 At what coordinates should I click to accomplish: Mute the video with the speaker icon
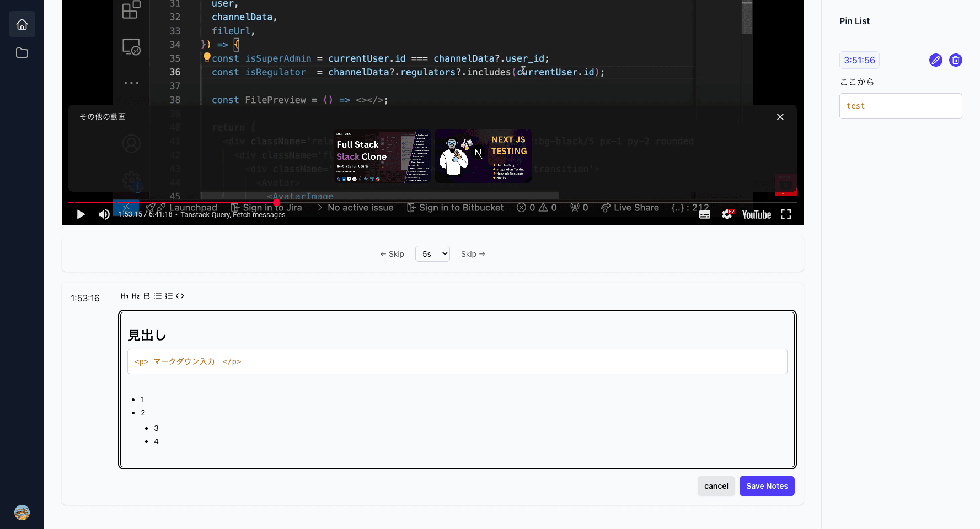click(104, 215)
